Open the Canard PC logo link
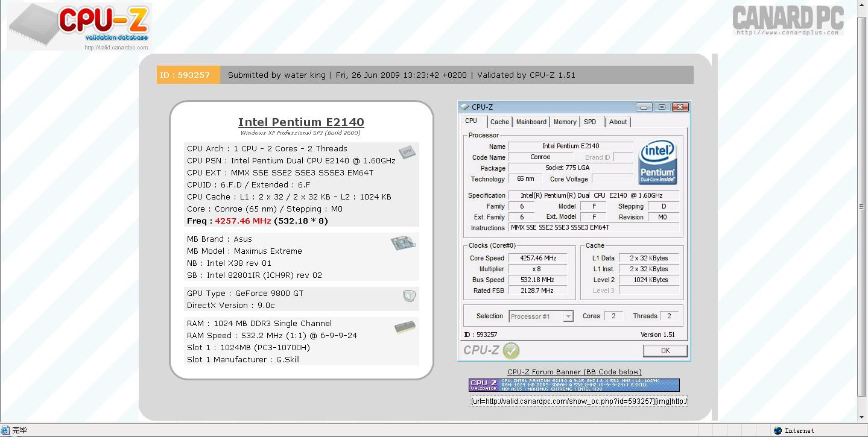 point(787,19)
